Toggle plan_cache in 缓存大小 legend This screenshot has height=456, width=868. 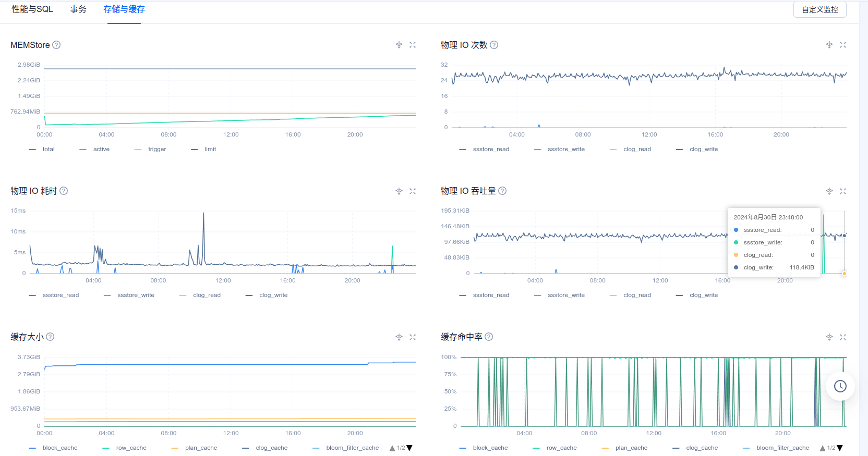[x=194, y=448]
